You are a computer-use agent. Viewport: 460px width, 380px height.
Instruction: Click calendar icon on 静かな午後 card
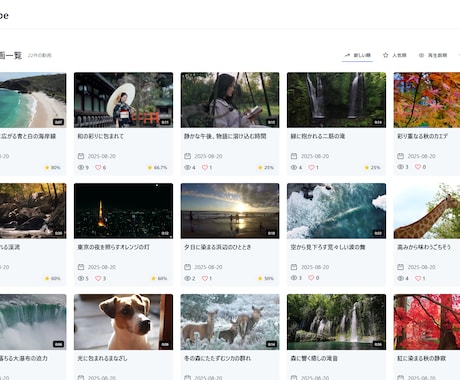187,156
